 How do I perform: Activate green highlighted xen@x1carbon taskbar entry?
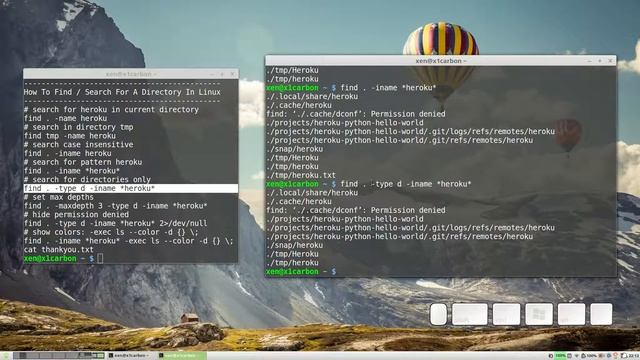pyautogui.click(x=182, y=356)
